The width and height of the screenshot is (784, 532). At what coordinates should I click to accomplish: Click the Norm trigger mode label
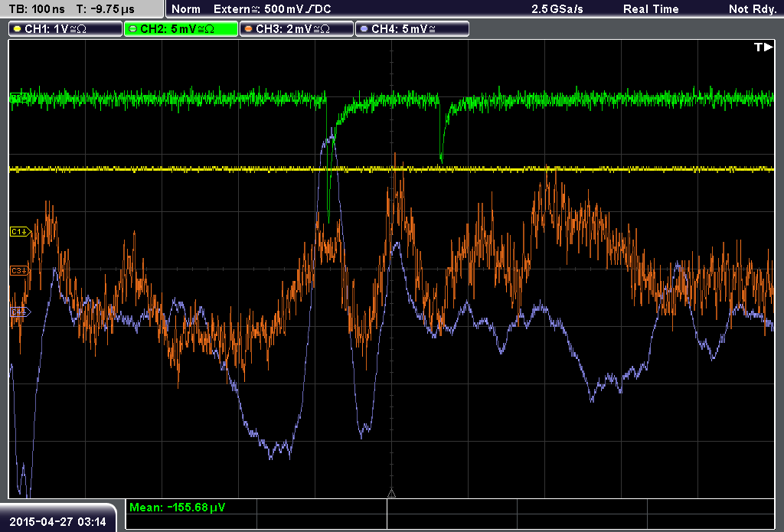tap(186, 9)
